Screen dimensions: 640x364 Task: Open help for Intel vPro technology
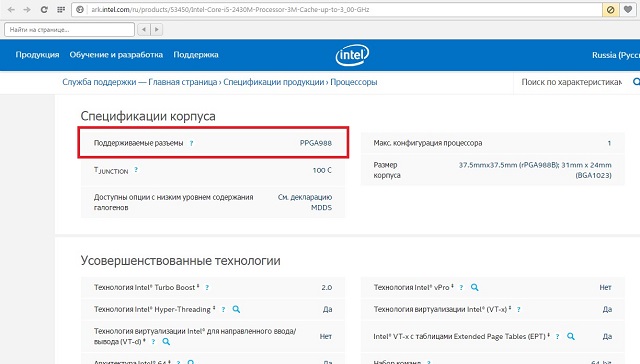pyautogui.click(x=461, y=288)
